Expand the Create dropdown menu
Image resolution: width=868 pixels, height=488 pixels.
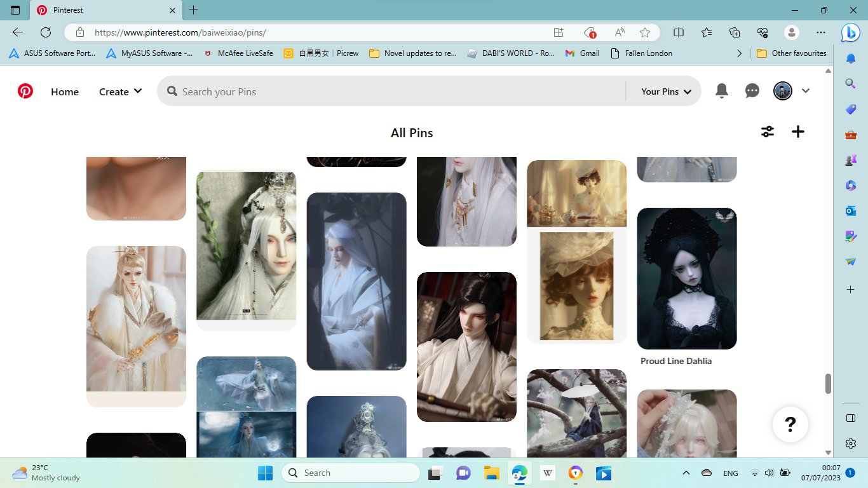point(120,91)
